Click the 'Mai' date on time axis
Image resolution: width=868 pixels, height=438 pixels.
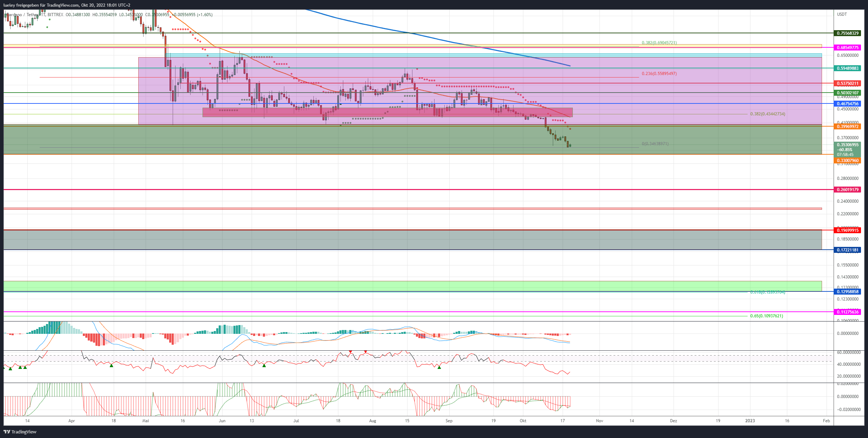click(146, 421)
